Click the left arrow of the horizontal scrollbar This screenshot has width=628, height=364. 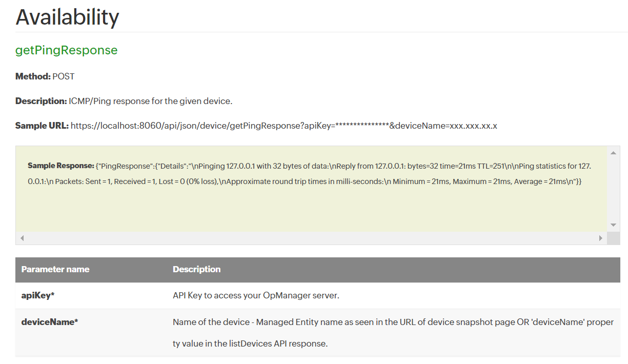pos(22,238)
